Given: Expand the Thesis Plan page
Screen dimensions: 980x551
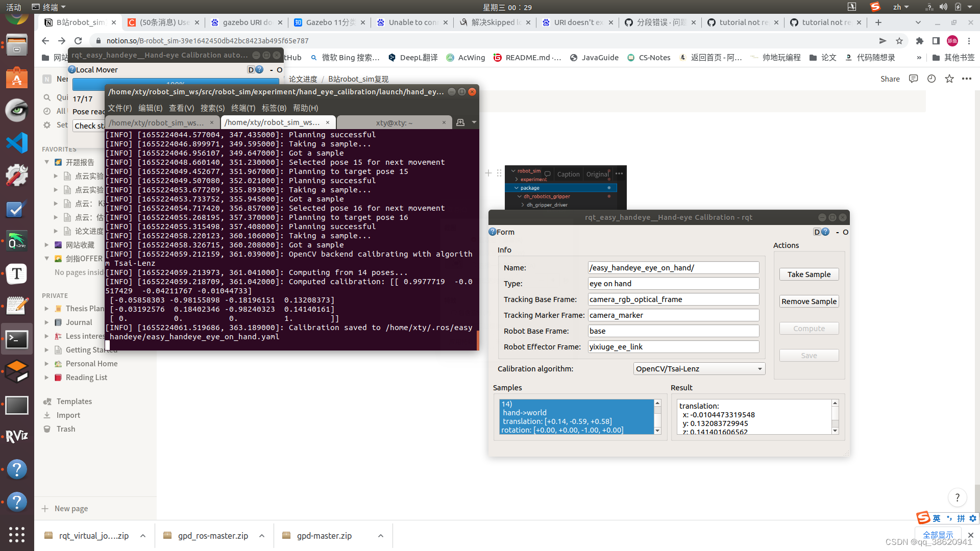Looking at the screenshot, I should click(46, 309).
